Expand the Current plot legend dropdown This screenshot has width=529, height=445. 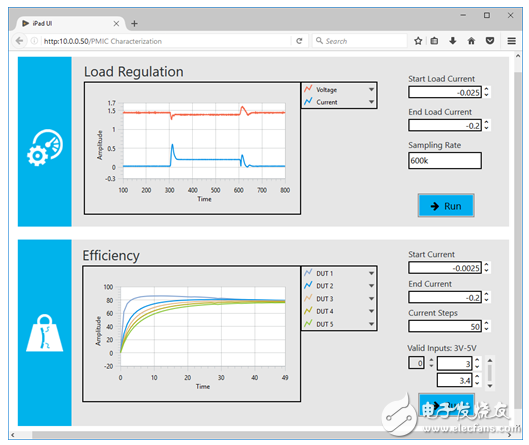coord(371,102)
